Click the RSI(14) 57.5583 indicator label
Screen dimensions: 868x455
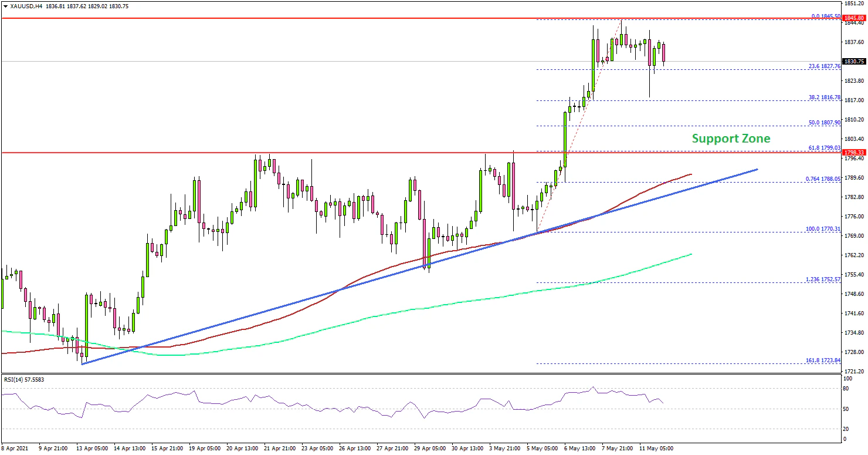point(24,379)
